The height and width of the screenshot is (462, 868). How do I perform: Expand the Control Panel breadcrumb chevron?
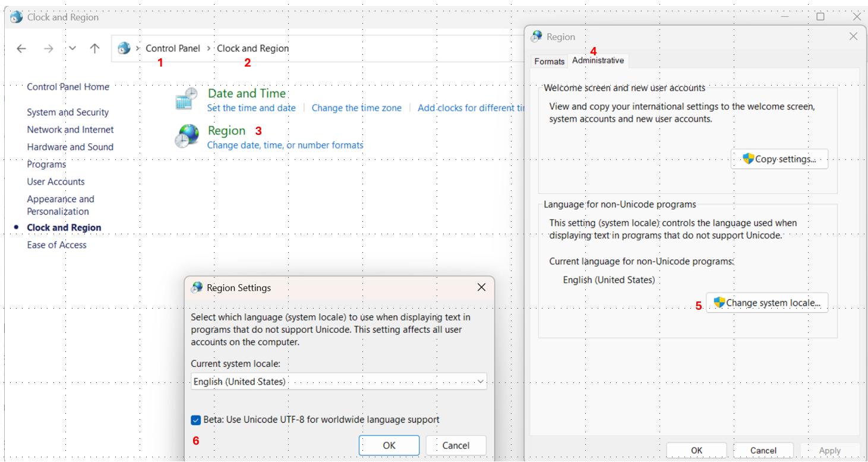tap(209, 49)
